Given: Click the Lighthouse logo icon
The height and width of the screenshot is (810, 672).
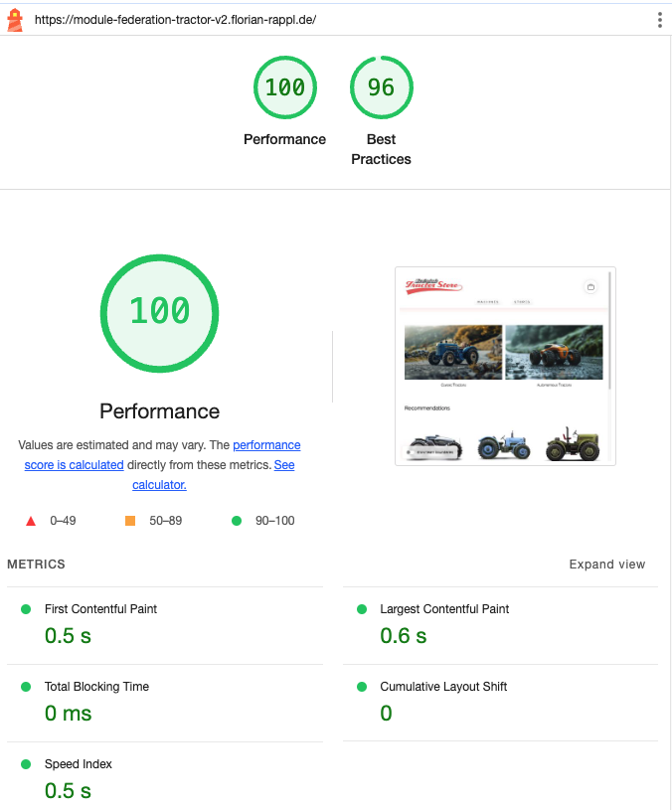Looking at the screenshot, I should pos(15,20).
